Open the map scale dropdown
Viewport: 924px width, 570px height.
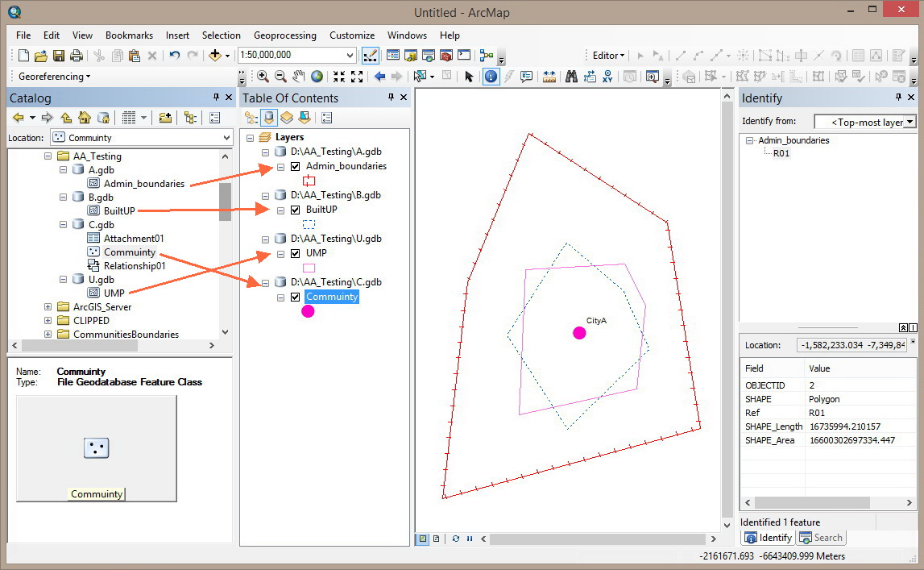350,56
